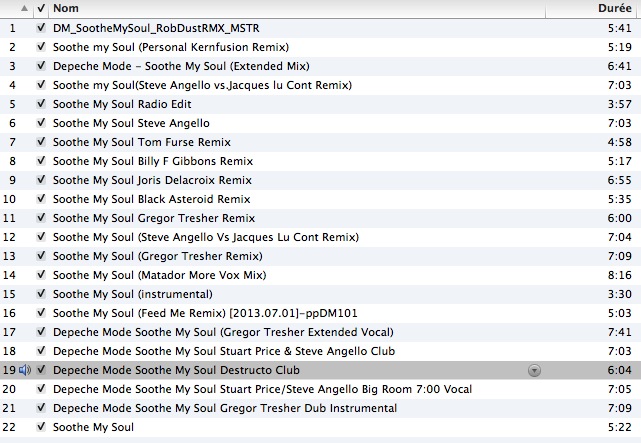The width and height of the screenshot is (641, 443).
Task: Open the options arrow on Destructo Club row
Action: coord(534,371)
